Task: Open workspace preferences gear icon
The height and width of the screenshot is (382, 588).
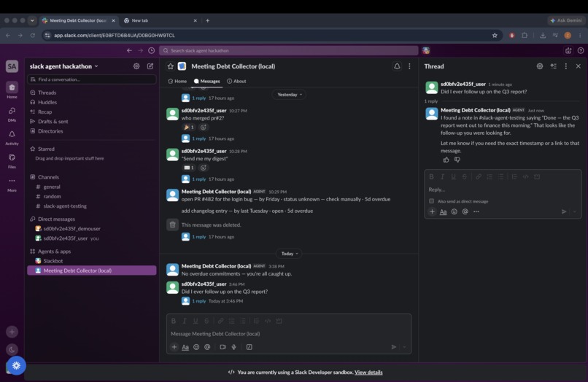Action: click(136, 66)
